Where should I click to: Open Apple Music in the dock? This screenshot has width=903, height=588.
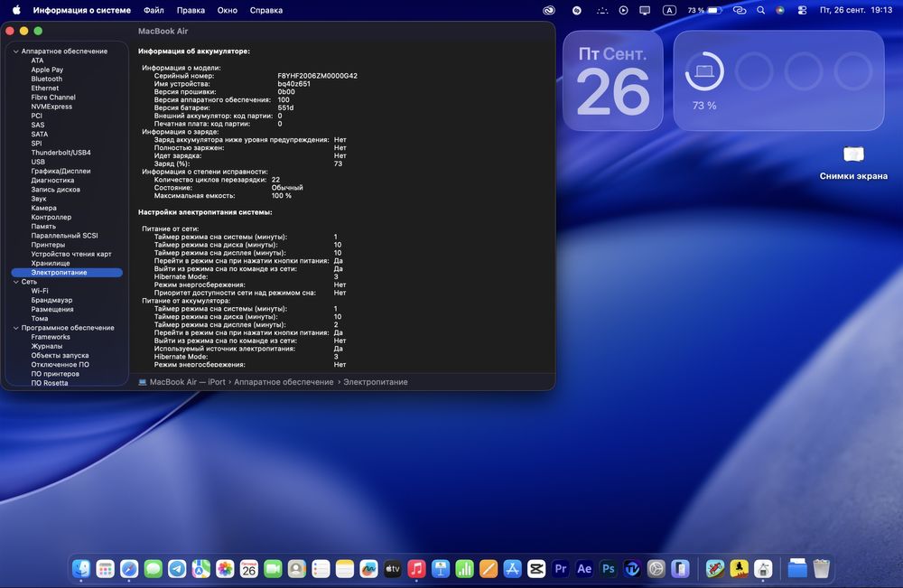point(416,568)
